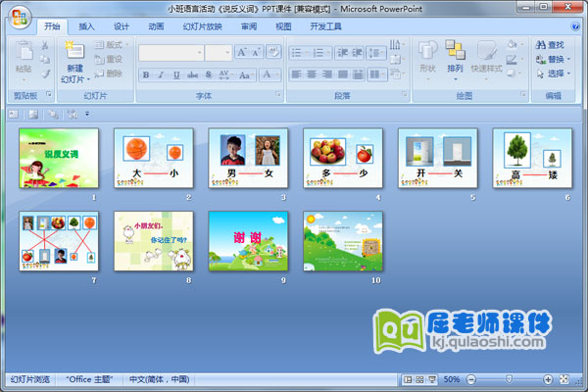Toggle Bold formatting
This screenshot has height=392, width=588.
pyautogui.click(x=146, y=74)
